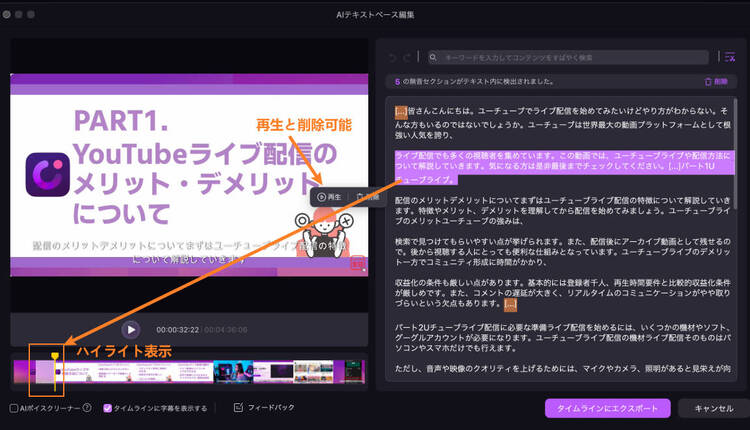Viewport: 750px width, 430px height.
Task: Click the window close button in the title bar
Action: coord(7,14)
